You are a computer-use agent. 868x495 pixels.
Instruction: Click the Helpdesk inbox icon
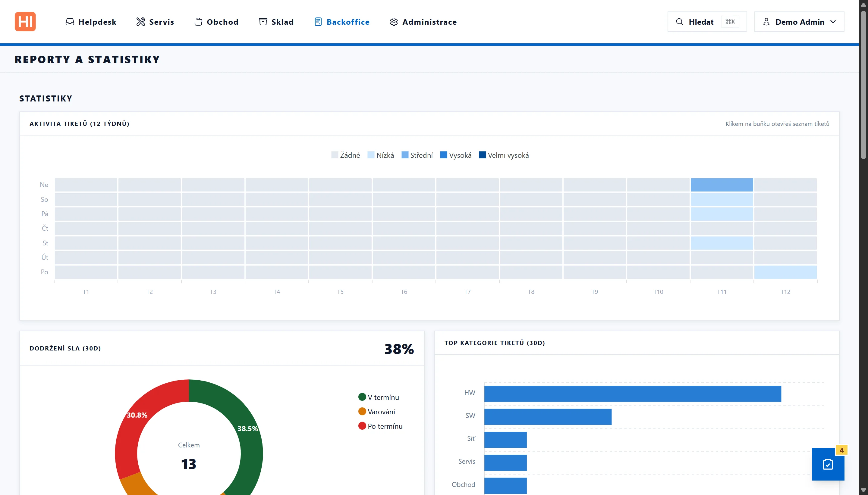click(70, 22)
